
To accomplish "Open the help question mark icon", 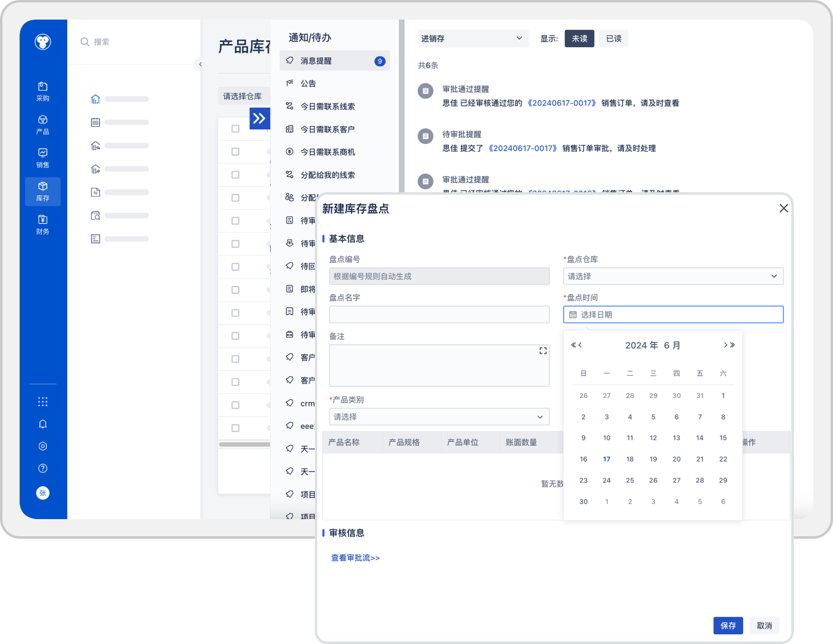I will click(42, 468).
